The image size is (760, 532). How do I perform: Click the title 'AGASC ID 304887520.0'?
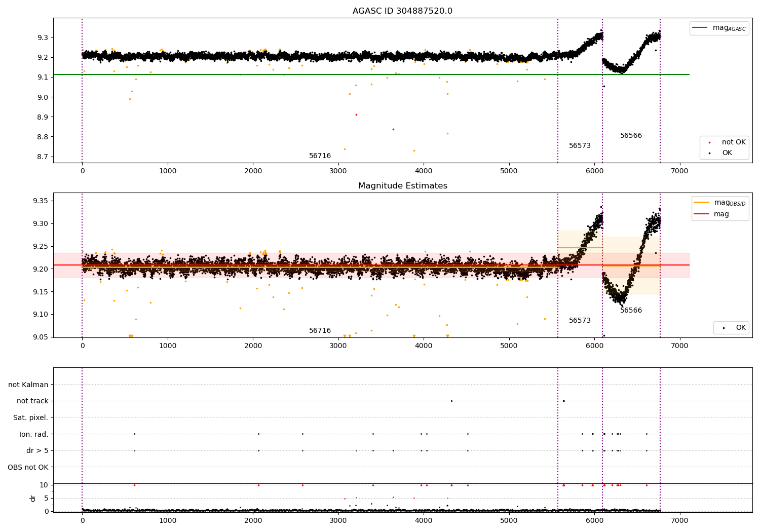pyautogui.click(x=402, y=11)
